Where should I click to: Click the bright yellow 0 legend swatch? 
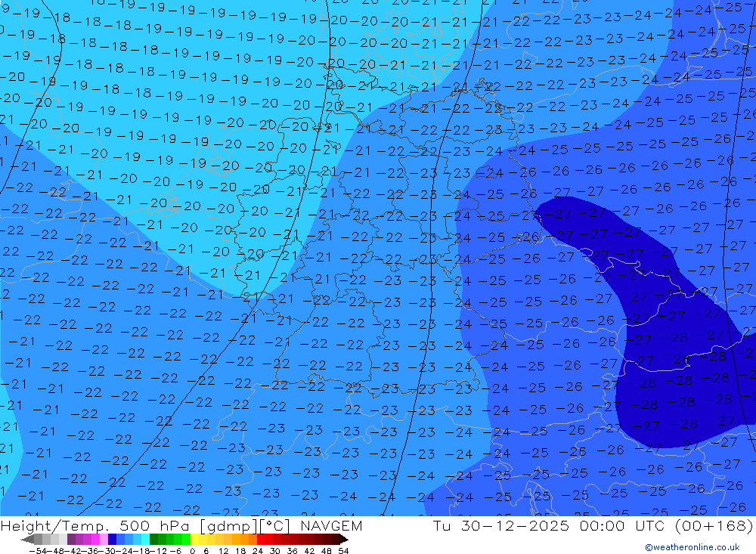[x=194, y=539]
